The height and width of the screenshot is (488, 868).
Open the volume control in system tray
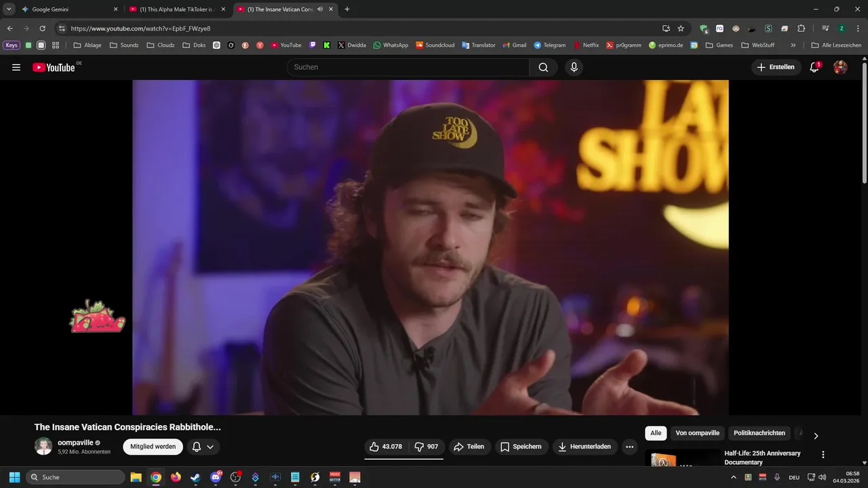pos(823,477)
